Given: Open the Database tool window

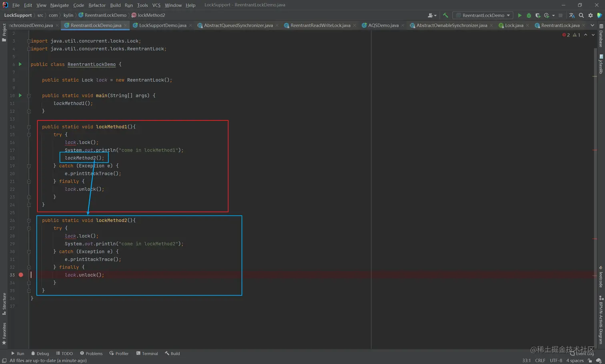Looking at the screenshot, I should coord(601,36).
